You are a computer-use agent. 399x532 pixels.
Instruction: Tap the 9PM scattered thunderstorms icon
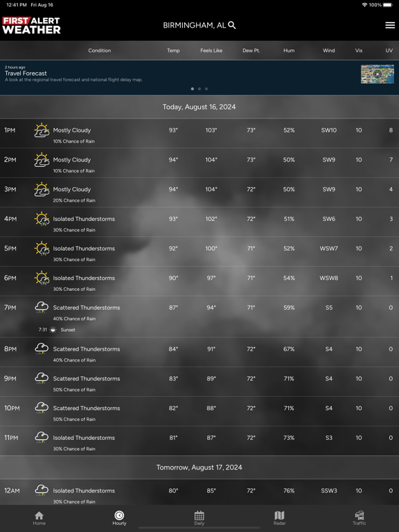[42, 378]
